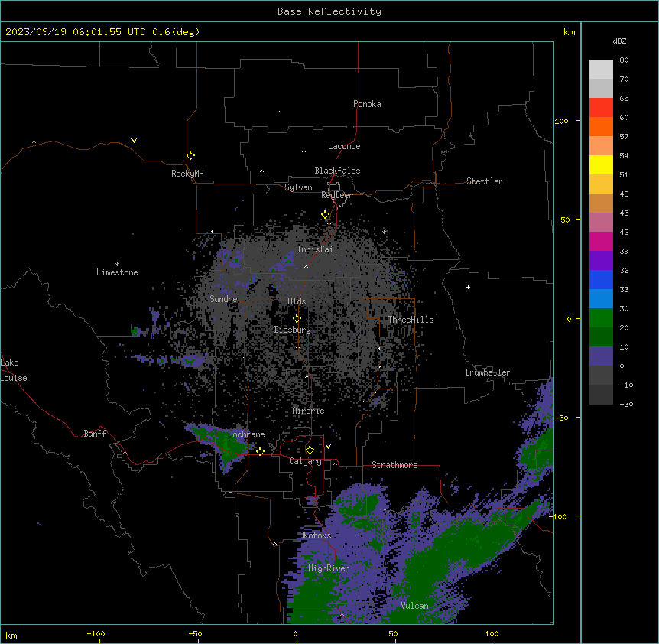Click the Didsbury label
The image size is (659, 644).
coord(293,330)
